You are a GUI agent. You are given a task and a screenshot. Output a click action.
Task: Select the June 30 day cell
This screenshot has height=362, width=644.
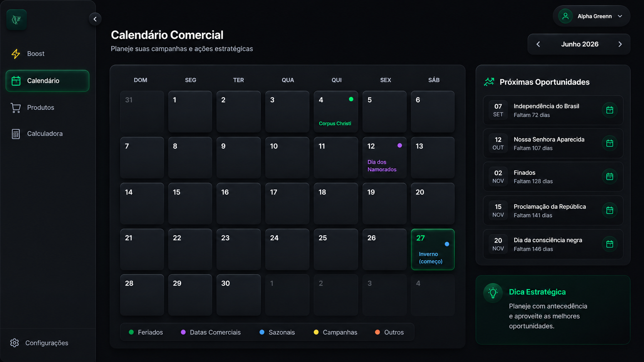pos(238,295)
